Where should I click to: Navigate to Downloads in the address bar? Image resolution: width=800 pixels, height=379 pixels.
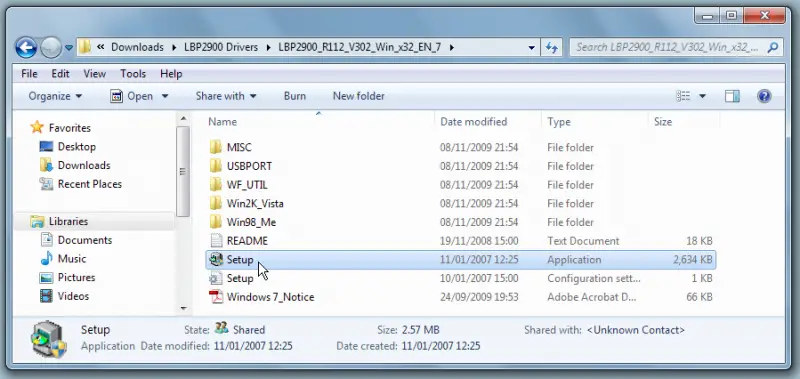click(x=137, y=47)
